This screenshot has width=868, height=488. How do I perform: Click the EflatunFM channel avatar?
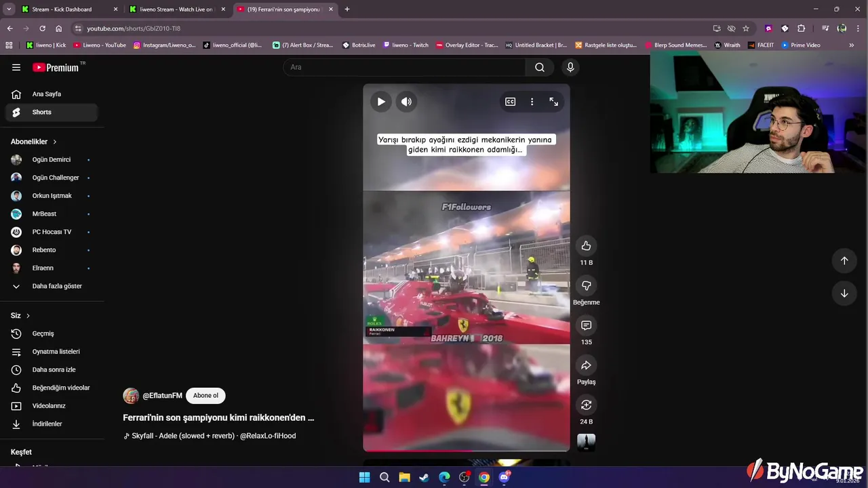pyautogui.click(x=131, y=396)
